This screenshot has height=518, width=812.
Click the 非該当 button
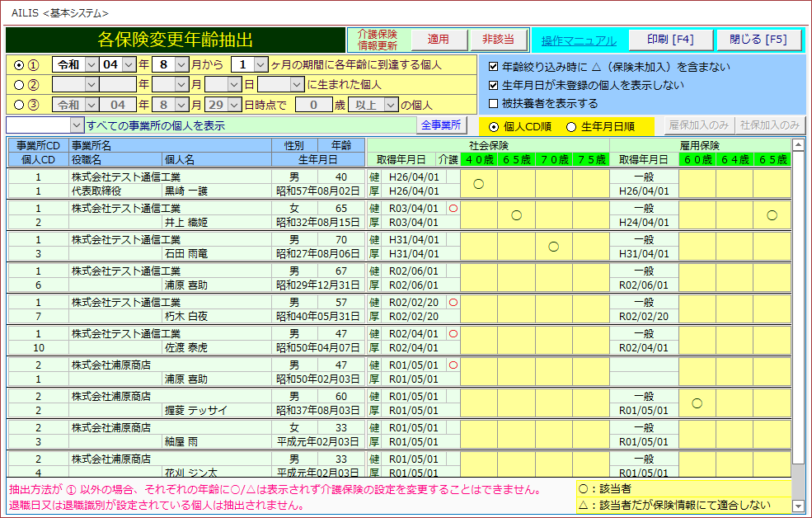[x=498, y=40]
